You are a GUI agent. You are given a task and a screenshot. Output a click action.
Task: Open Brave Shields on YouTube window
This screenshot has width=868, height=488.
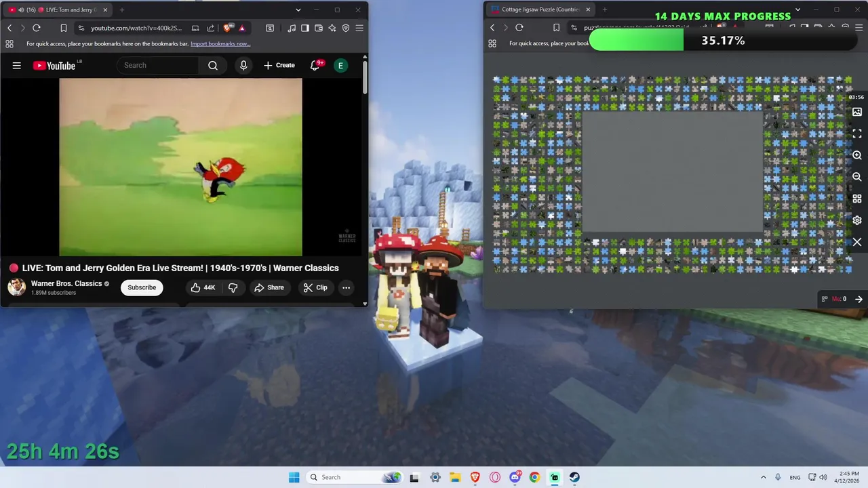[227, 28]
